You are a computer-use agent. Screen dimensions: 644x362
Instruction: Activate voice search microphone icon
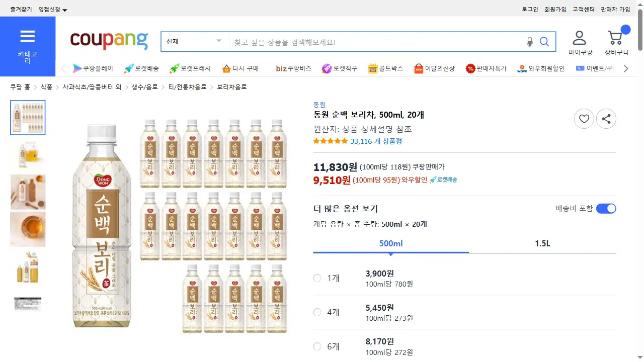pos(529,42)
